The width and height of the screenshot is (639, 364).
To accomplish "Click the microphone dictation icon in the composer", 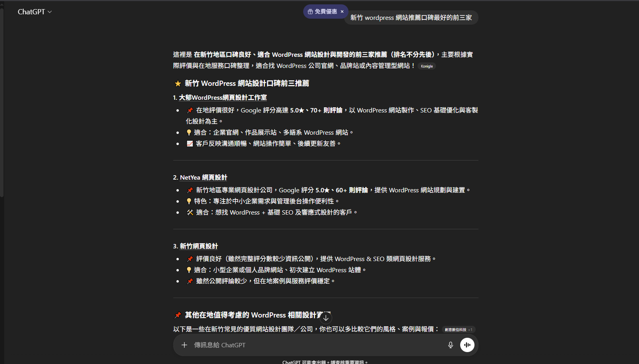I will click(x=450, y=345).
